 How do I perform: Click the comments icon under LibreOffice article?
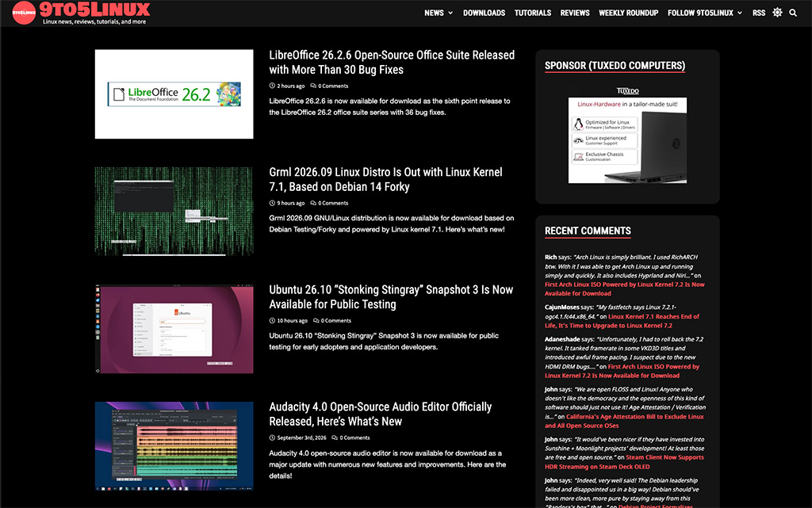click(313, 86)
